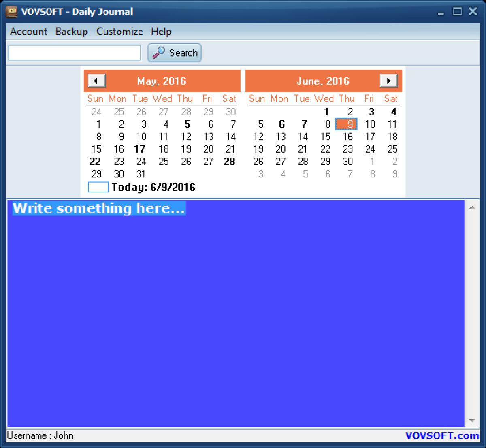Screen dimensions: 486x448
Task: Click the Search magnifier button
Action: [x=175, y=53]
